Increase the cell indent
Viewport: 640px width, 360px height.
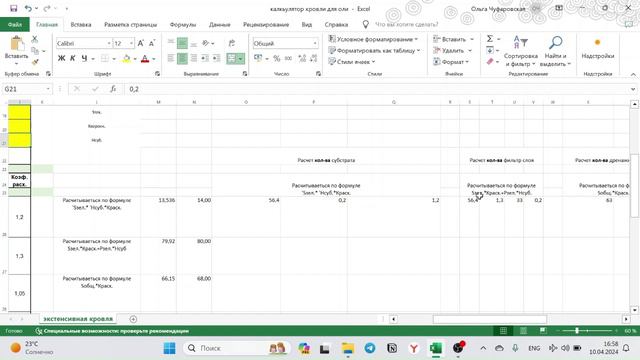pos(216,58)
